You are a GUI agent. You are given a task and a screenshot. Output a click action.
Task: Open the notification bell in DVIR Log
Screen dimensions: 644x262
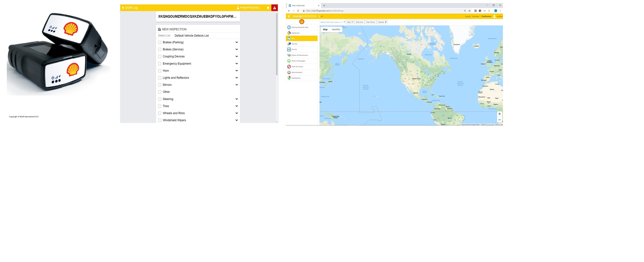tap(268, 8)
